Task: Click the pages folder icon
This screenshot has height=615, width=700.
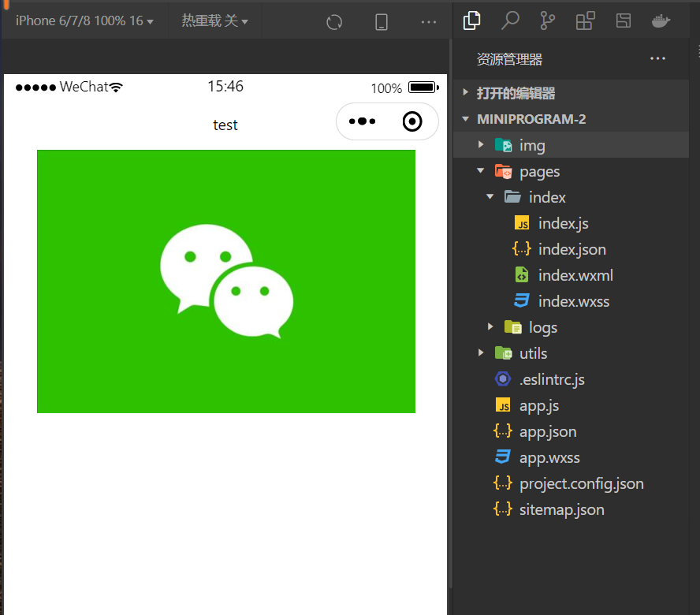Action: (x=503, y=171)
